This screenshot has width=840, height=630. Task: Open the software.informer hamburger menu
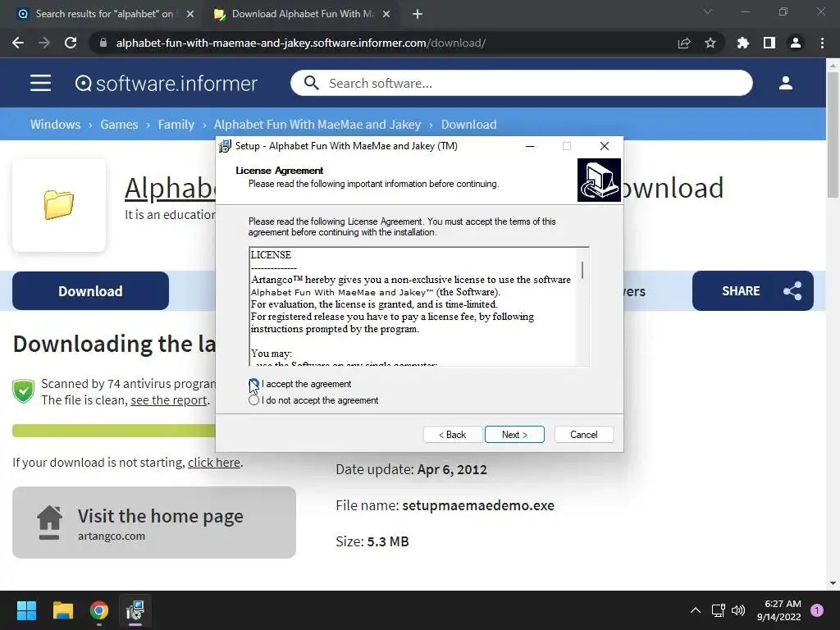[41, 83]
